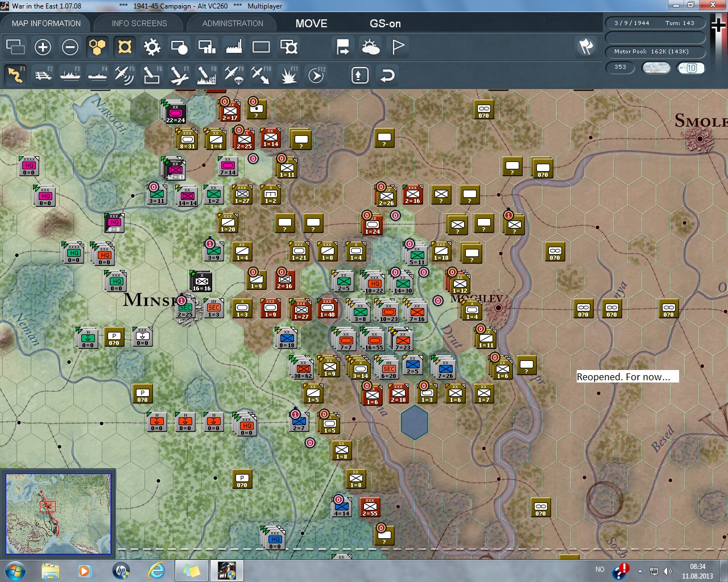Select the F5 air recon mode
The width and height of the screenshot is (728, 582).
coord(125,75)
